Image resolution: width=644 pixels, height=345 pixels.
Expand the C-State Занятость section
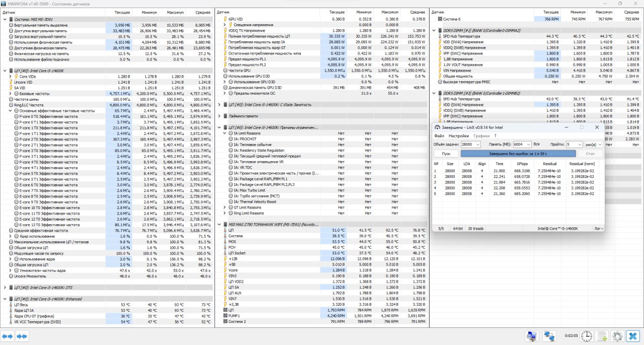[x=219, y=105]
